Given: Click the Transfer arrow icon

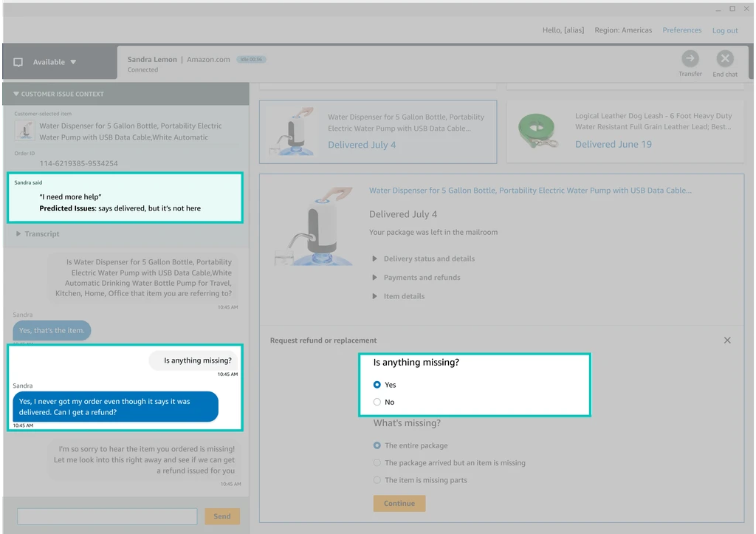Looking at the screenshot, I should (690, 59).
